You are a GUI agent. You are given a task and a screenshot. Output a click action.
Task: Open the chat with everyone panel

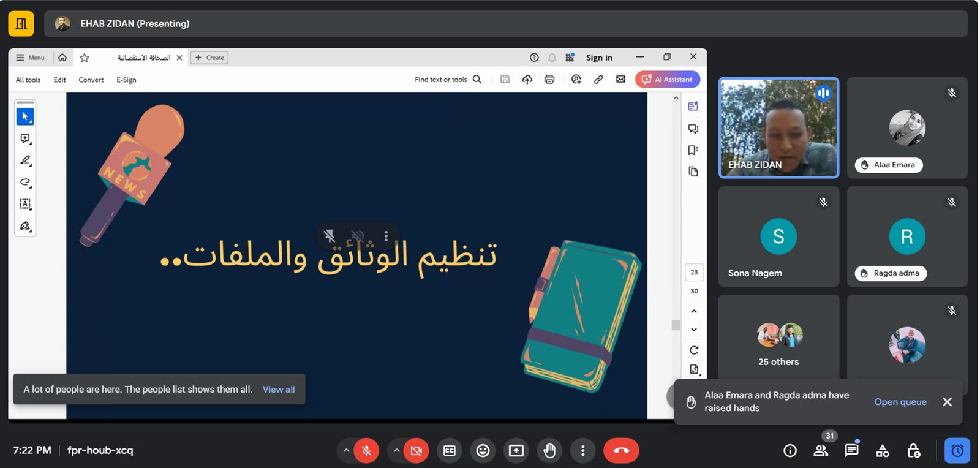pos(851,451)
